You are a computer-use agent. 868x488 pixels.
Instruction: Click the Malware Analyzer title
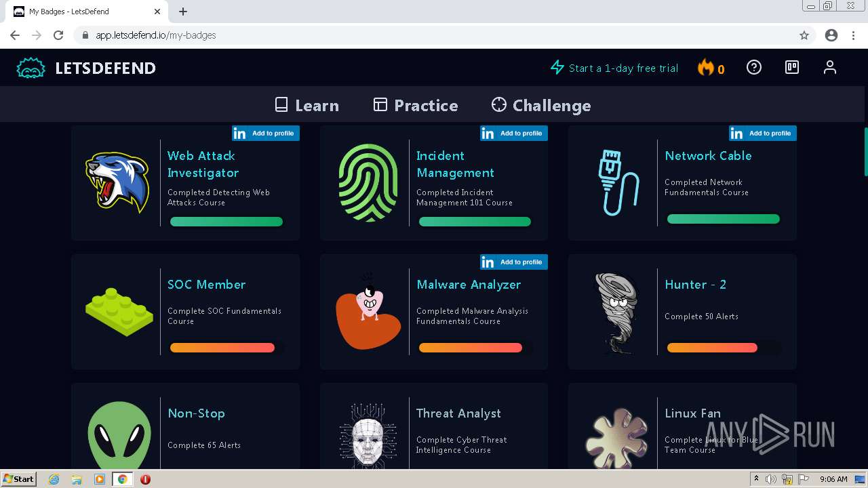click(469, 285)
